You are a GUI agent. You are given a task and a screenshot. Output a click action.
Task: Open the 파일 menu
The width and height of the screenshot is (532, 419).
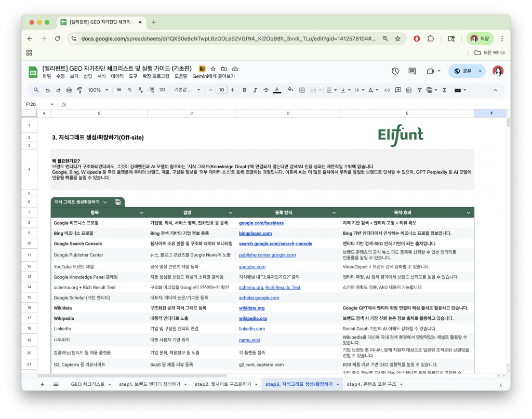(x=46, y=77)
